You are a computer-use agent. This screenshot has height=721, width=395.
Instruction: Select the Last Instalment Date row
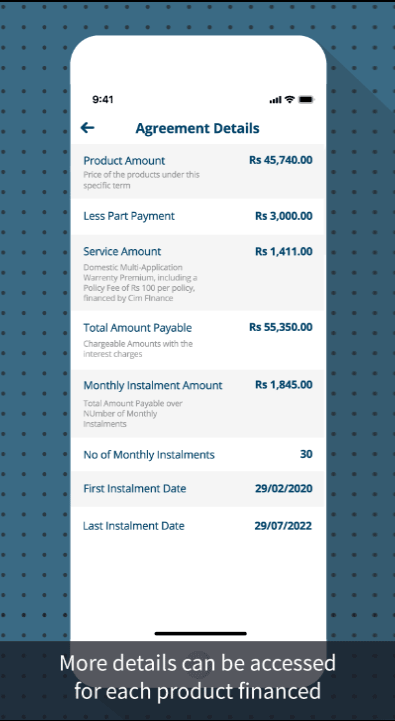[198, 526]
